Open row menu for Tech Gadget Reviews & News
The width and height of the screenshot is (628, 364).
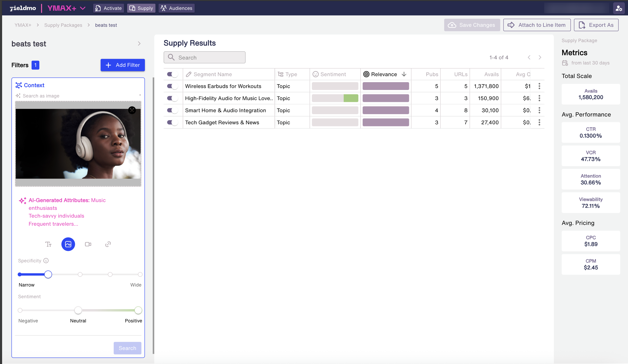click(x=539, y=122)
